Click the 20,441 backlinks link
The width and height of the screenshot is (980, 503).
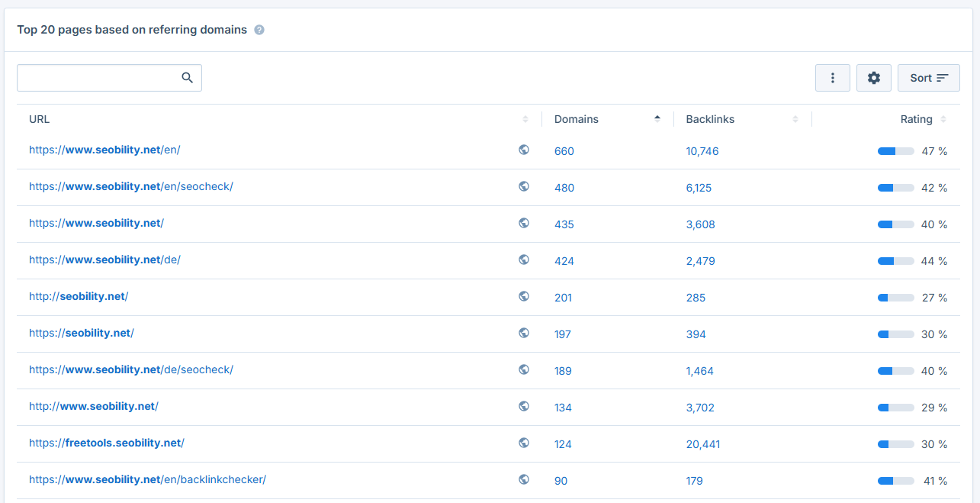(702, 443)
